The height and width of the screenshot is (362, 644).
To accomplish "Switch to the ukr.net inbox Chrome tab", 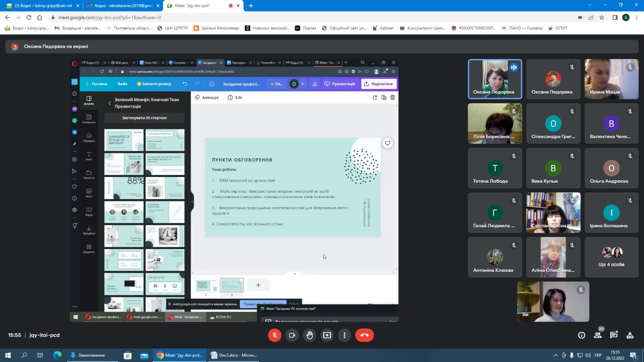I will coord(43,6).
